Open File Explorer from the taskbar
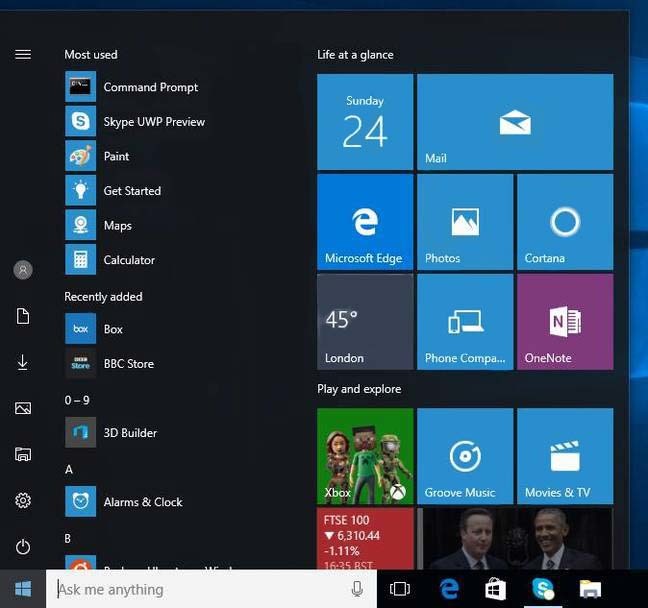648x608 pixels. click(590, 589)
